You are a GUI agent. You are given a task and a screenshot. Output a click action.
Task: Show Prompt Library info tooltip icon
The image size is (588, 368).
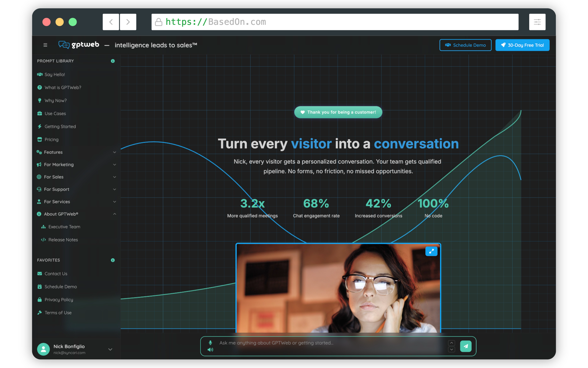(113, 61)
